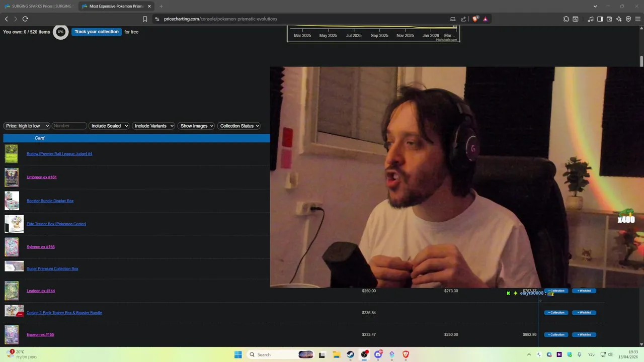Image resolution: width=644 pixels, height=362 pixels.
Task: Click the $236.84 price in Costco row
Action: (x=369, y=313)
